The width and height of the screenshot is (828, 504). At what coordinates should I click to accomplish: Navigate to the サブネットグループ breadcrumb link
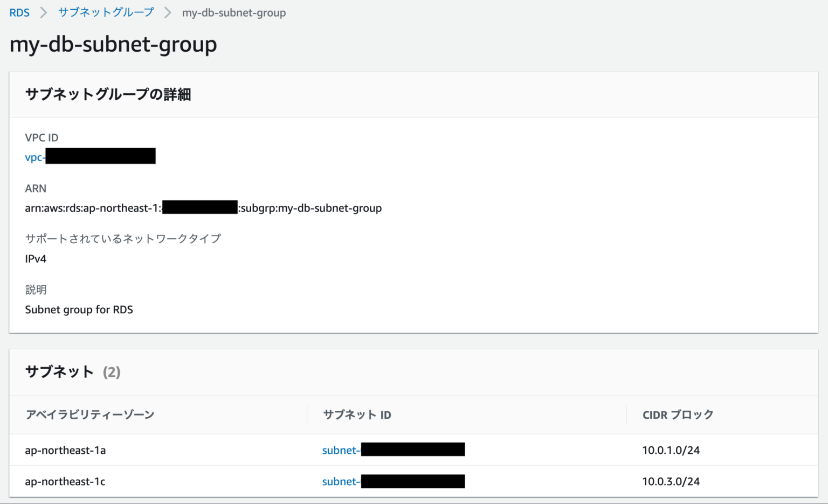106,12
